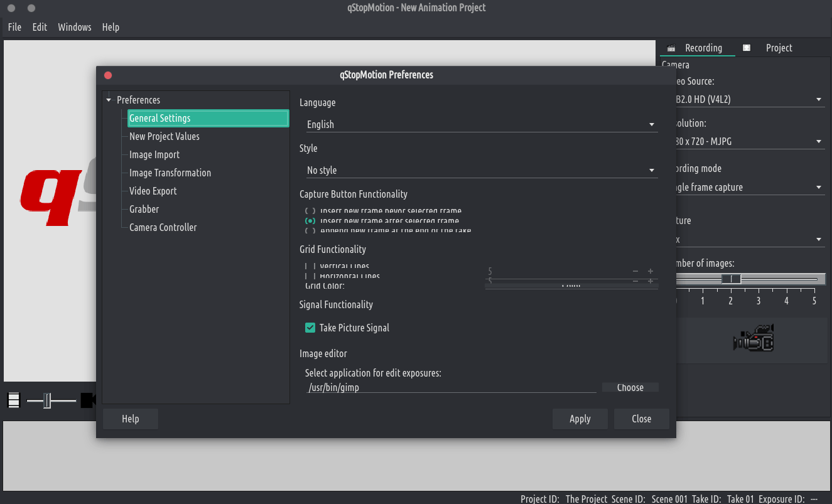Open the Windows menu
Screen dimensions: 832x504
[75, 27]
